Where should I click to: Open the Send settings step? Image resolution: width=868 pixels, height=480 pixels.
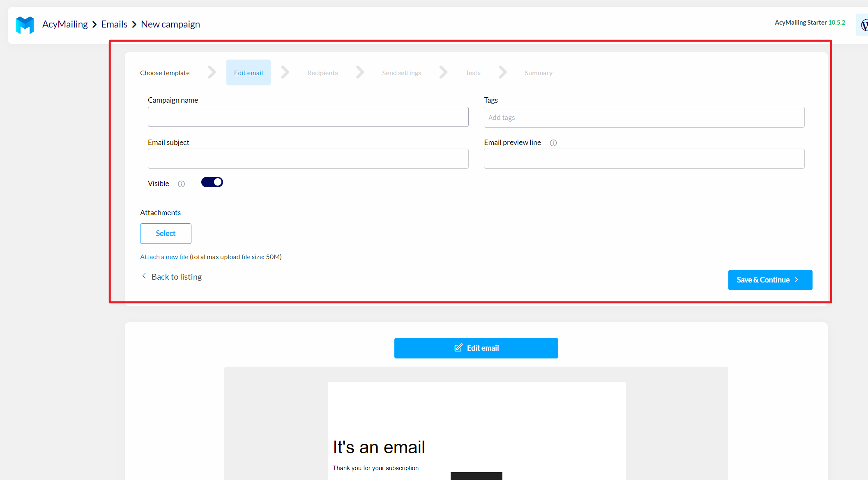click(401, 73)
